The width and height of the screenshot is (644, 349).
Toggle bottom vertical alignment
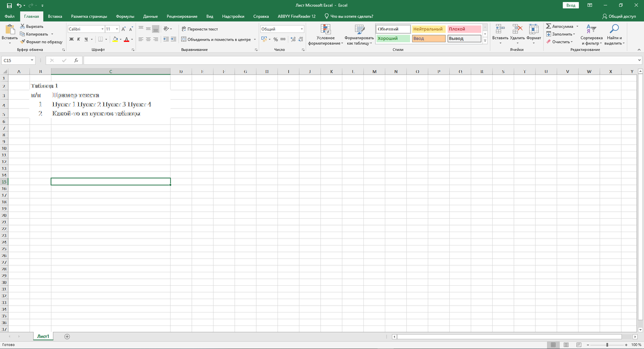pyautogui.click(x=155, y=29)
